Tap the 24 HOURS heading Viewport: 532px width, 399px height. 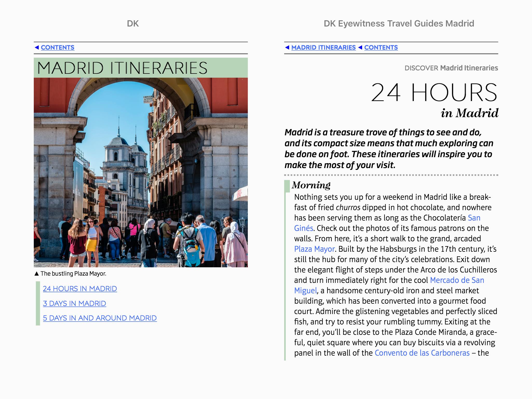[x=434, y=92]
